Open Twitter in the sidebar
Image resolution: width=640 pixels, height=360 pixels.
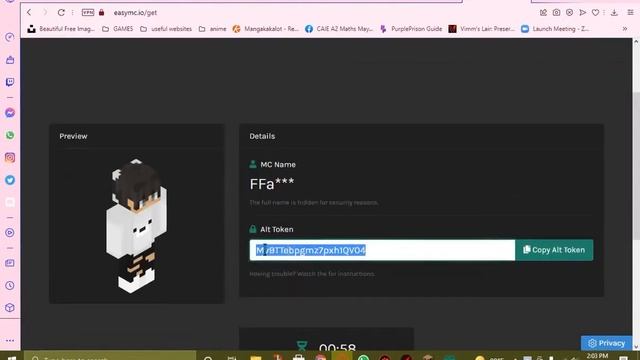click(x=10, y=180)
